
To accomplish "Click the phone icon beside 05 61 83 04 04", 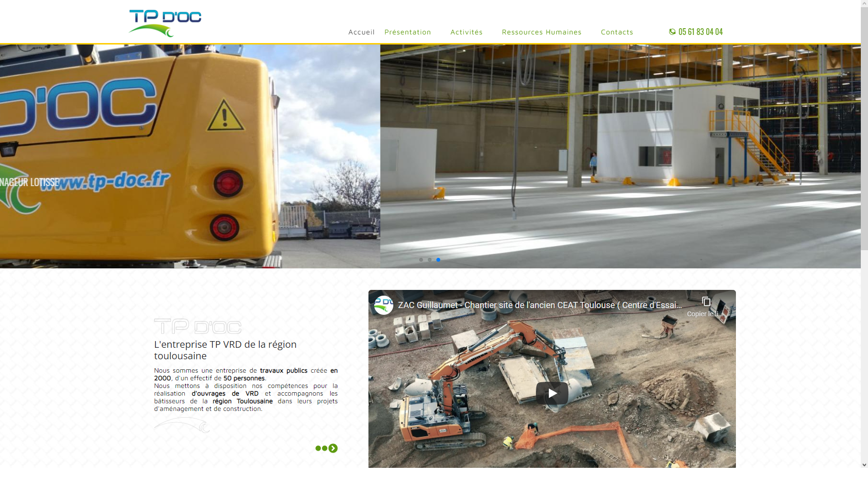I will 672,32.
